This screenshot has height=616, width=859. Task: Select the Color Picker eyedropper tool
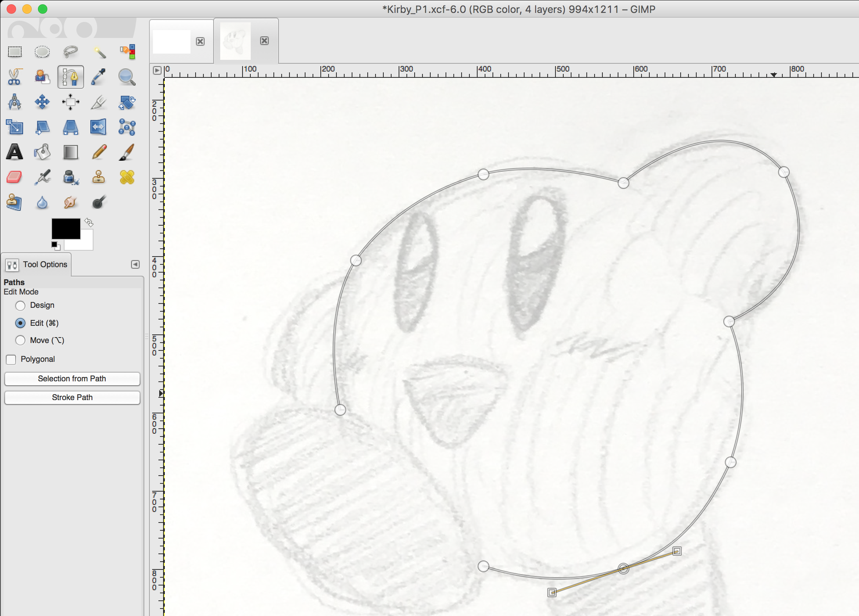[x=99, y=77]
